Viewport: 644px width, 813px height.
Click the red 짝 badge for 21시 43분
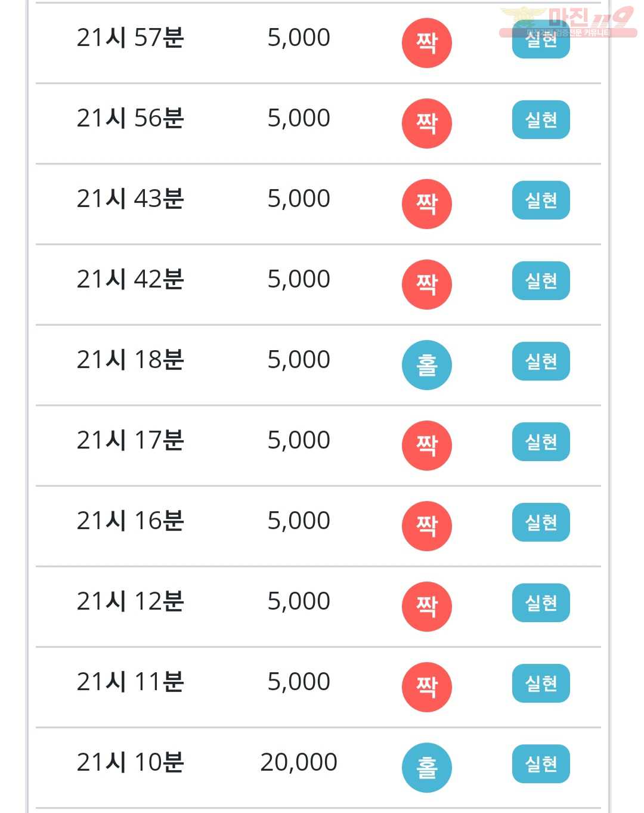pyautogui.click(x=427, y=204)
